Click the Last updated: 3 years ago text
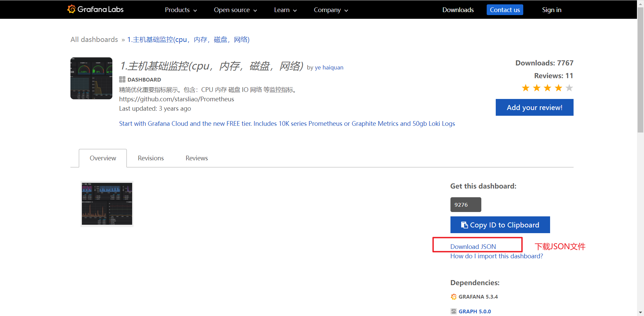The width and height of the screenshot is (644, 316). coord(155,108)
